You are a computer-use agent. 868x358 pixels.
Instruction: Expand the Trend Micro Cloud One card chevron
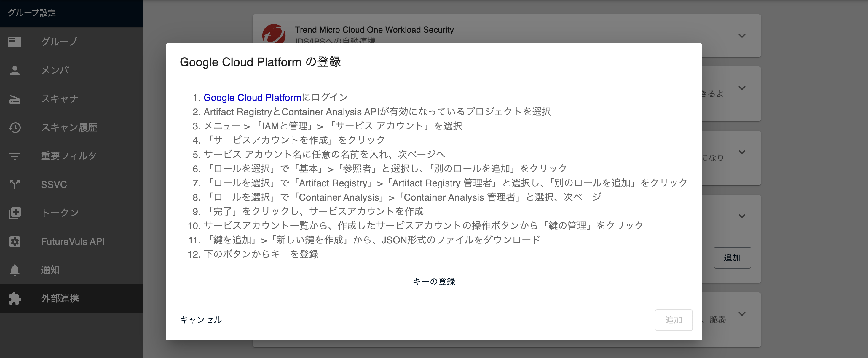click(x=742, y=36)
